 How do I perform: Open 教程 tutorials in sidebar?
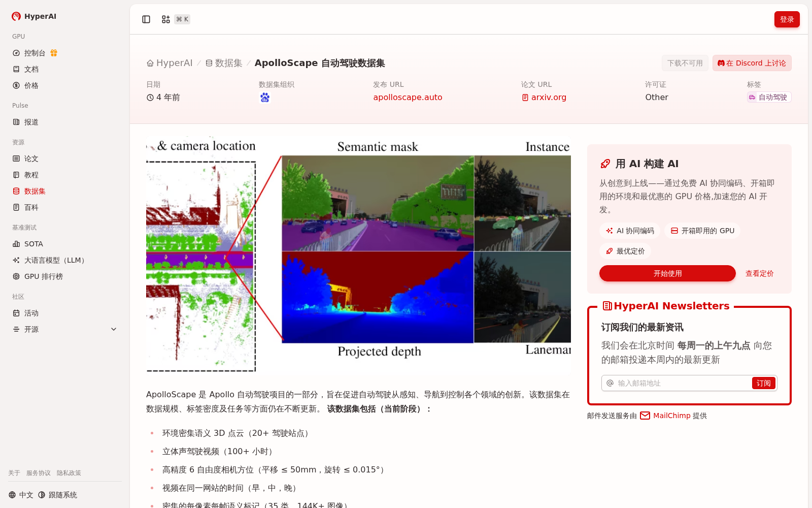pyautogui.click(x=65, y=175)
